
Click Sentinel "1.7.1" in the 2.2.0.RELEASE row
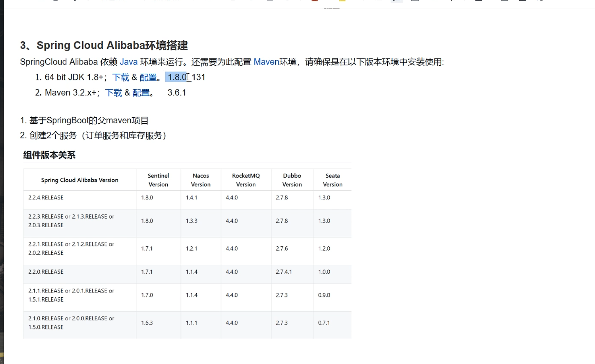(x=147, y=272)
